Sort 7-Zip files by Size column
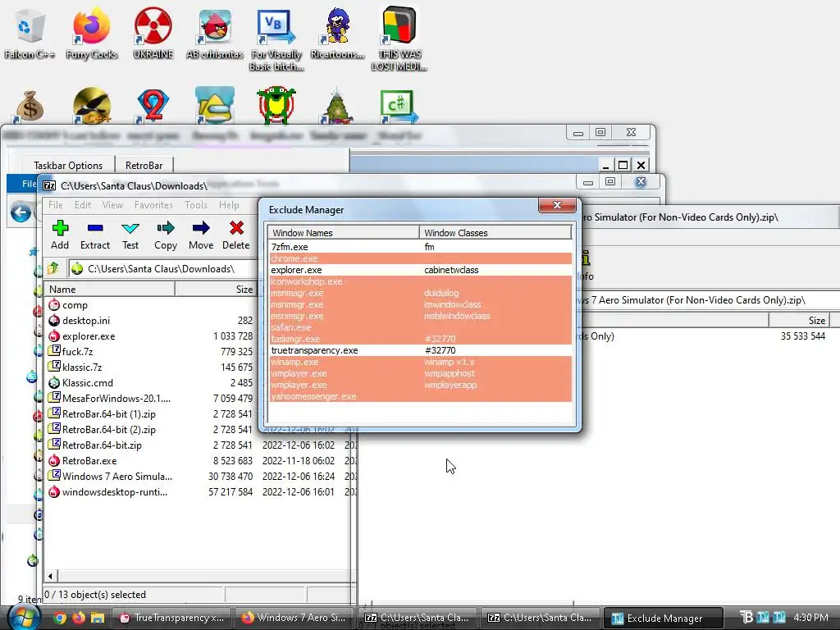Viewport: 840px width, 630px height. click(x=216, y=290)
